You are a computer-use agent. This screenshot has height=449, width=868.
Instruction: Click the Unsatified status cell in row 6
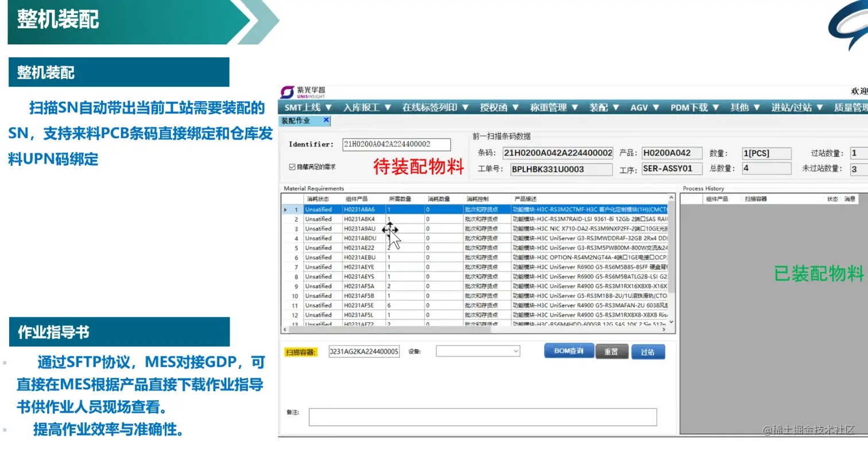(x=322, y=258)
